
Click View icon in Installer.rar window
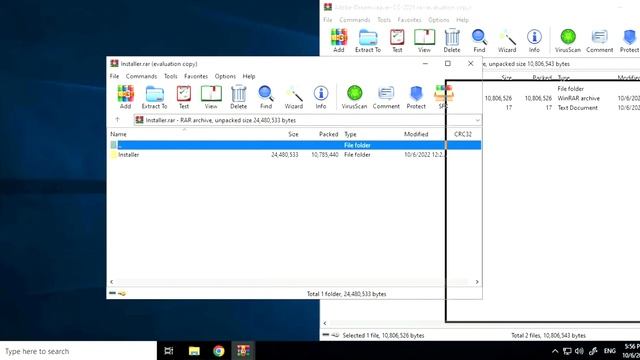(211, 97)
